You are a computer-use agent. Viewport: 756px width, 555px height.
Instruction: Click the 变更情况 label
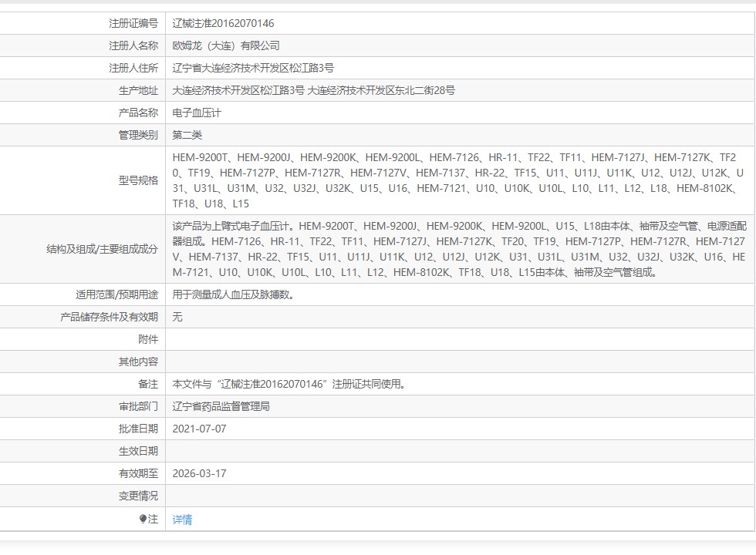point(138,496)
